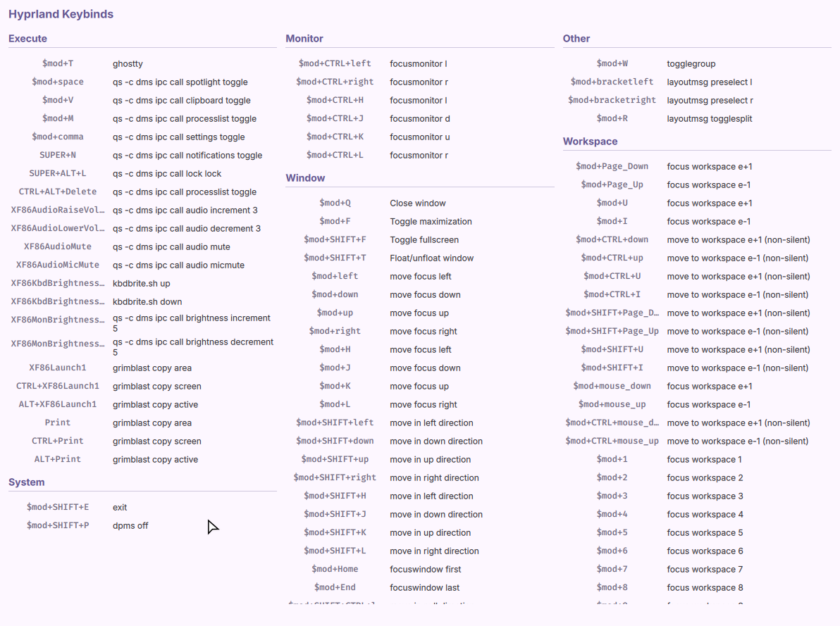Select the 'focus workspace 5' entry
Image resolution: width=840 pixels, height=626 pixels.
coord(705,533)
